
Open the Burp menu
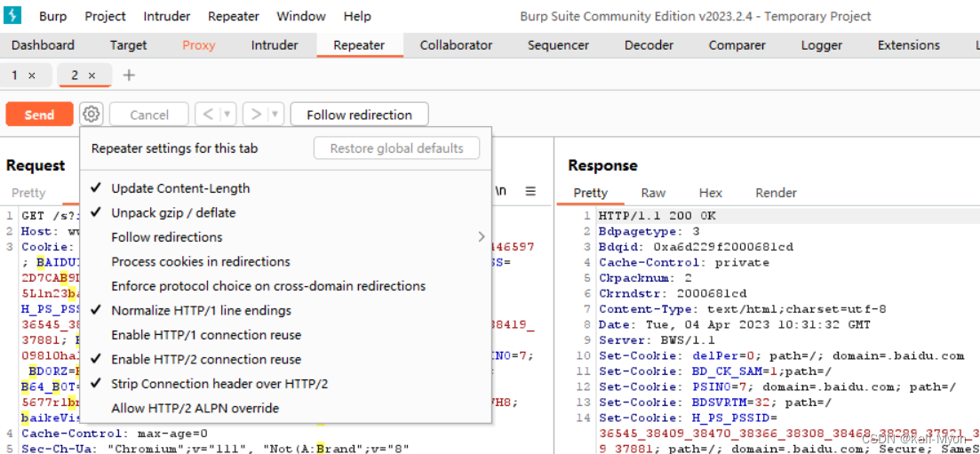click(52, 16)
